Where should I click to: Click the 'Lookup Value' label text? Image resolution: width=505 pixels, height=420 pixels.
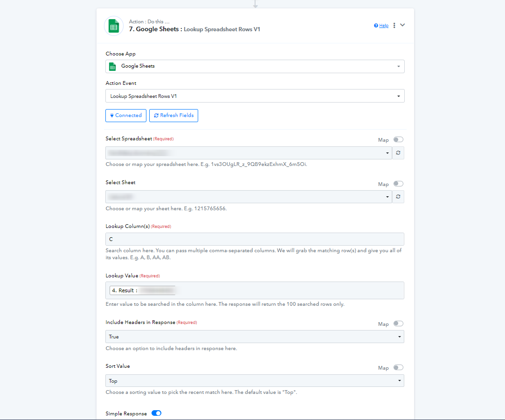point(122,275)
